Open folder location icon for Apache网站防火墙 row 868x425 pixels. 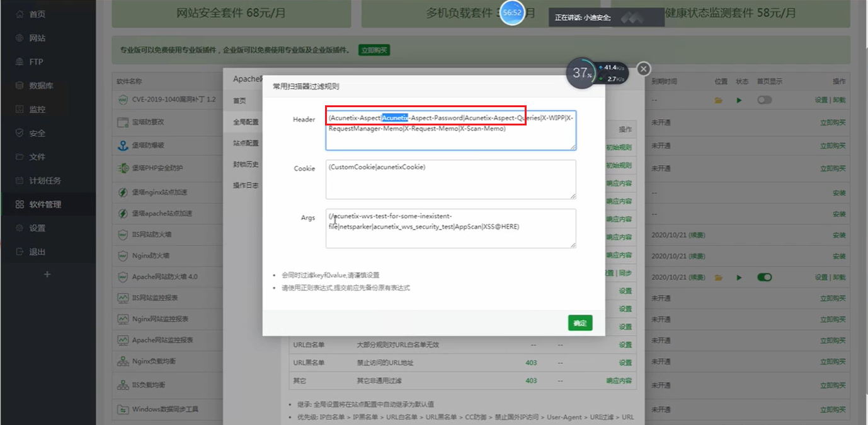point(719,277)
